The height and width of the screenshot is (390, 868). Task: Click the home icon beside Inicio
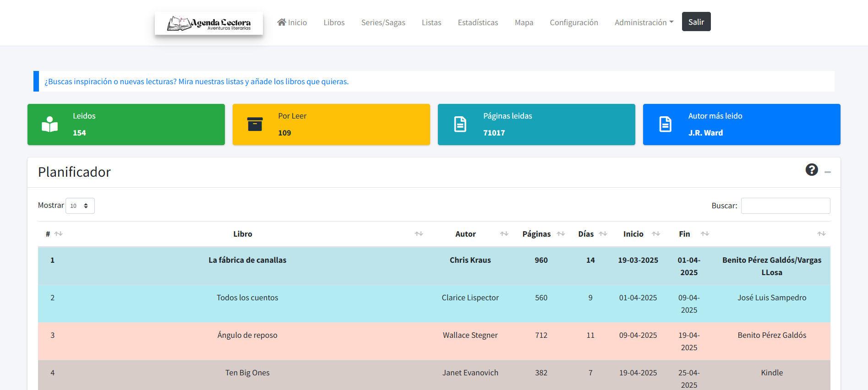(x=282, y=22)
